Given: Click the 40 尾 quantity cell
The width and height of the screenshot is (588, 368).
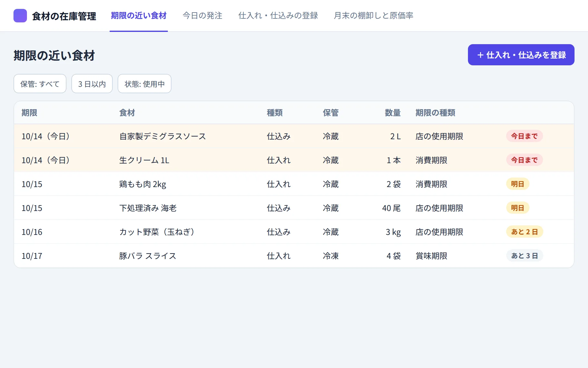Looking at the screenshot, I should coord(391,208).
